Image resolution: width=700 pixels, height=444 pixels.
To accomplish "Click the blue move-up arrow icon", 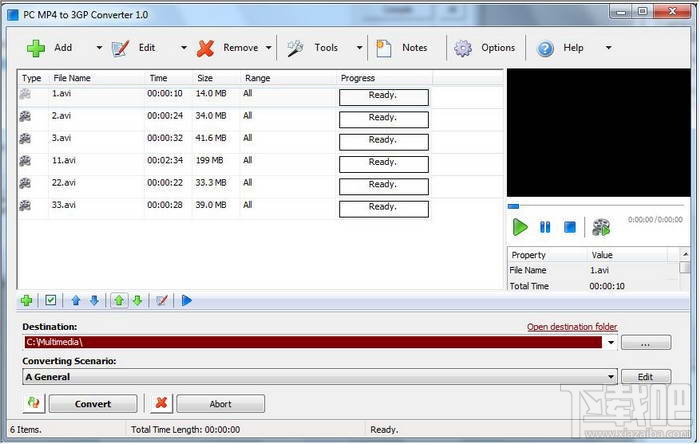I will [x=76, y=300].
